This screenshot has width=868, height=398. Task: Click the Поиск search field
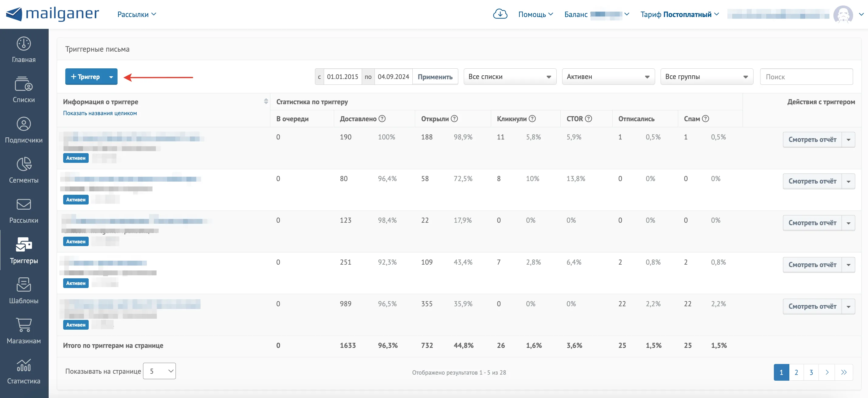coord(806,77)
